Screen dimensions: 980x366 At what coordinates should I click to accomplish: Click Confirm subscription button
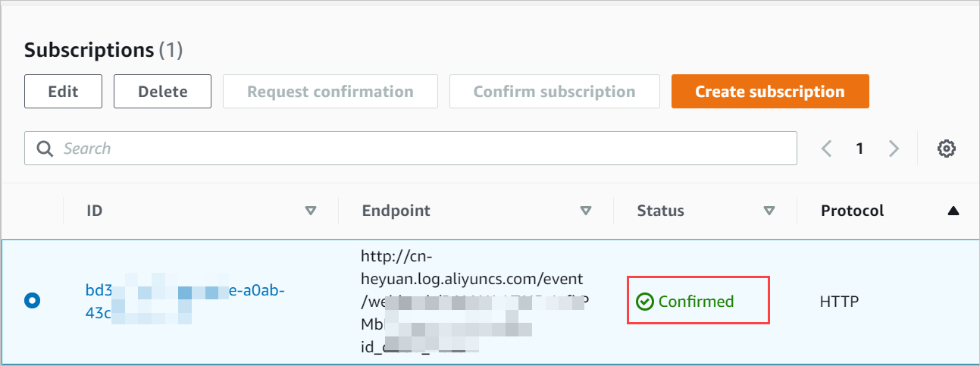tap(554, 92)
